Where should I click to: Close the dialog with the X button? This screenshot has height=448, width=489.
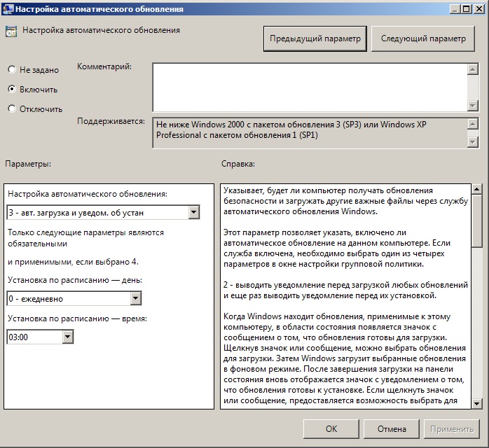tap(478, 9)
